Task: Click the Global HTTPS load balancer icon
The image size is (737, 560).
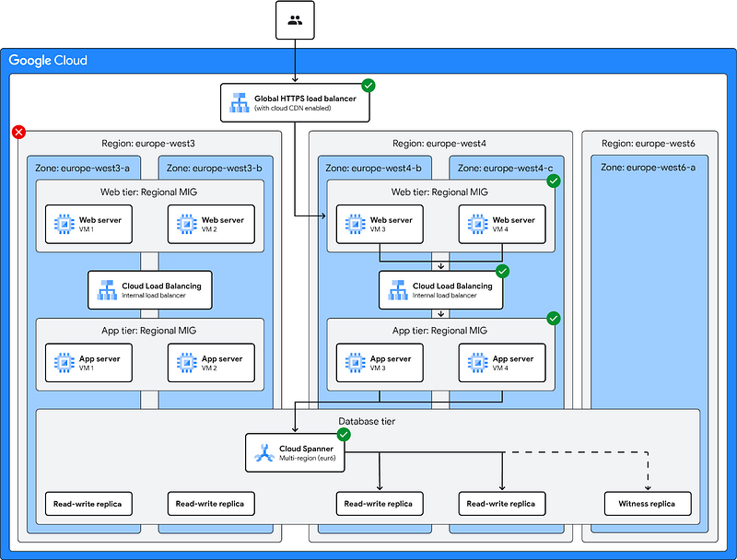Action: [x=240, y=103]
